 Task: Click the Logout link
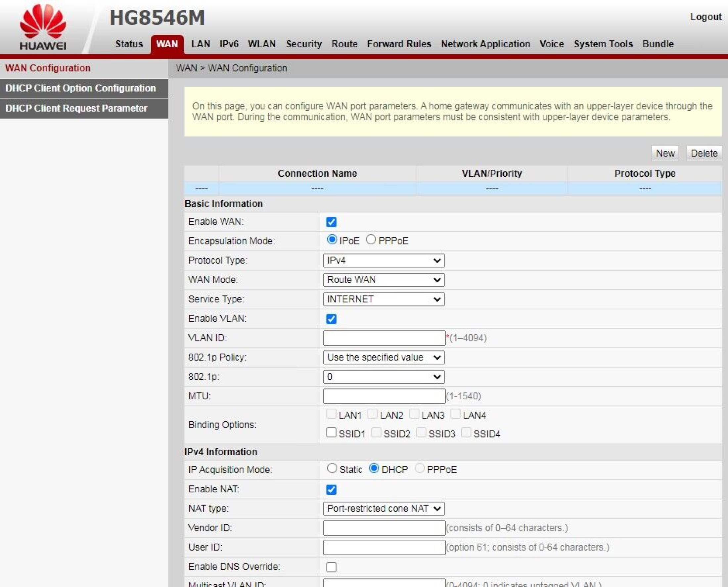point(705,17)
